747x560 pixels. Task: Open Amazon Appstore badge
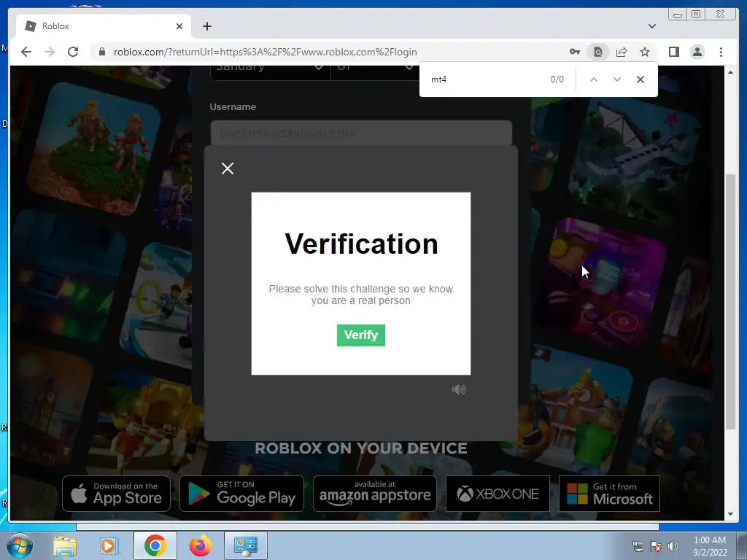(x=374, y=494)
